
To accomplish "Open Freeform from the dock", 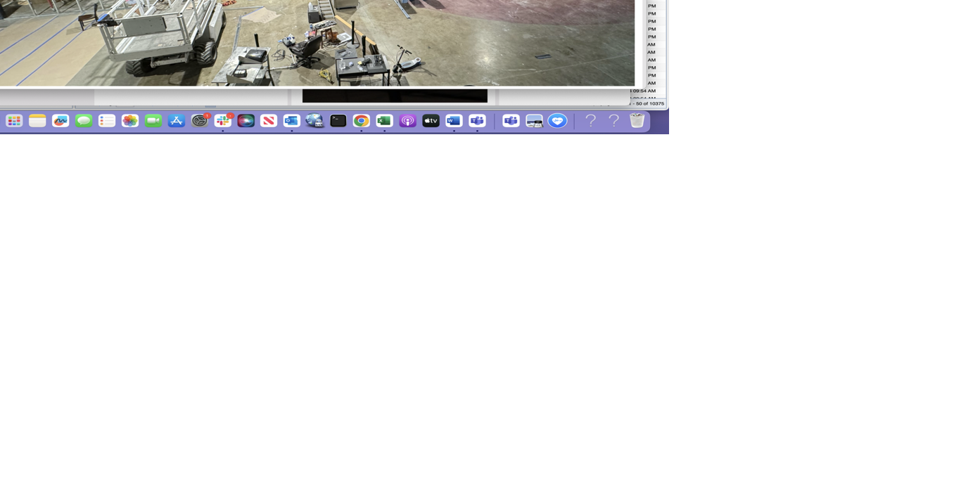I will pyautogui.click(x=61, y=121).
